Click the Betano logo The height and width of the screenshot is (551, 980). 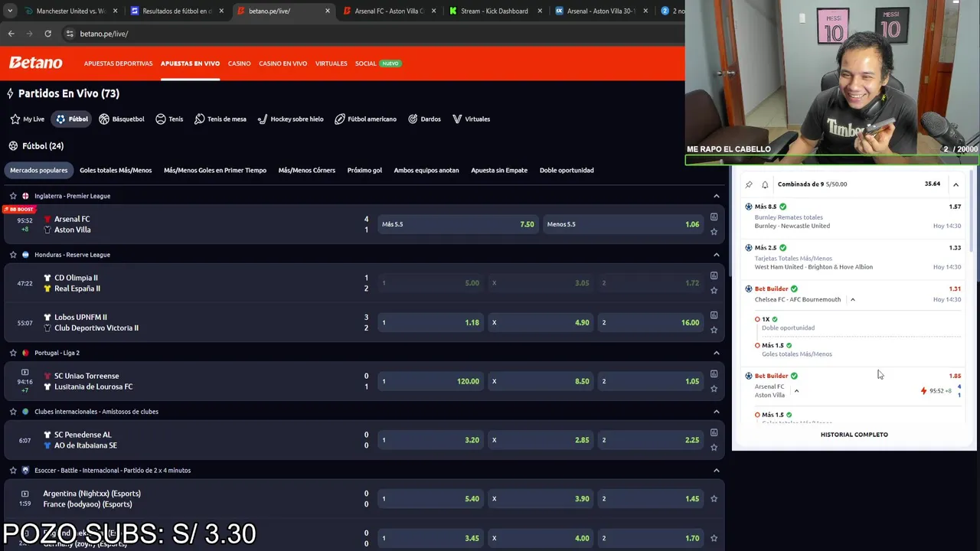(x=35, y=64)
